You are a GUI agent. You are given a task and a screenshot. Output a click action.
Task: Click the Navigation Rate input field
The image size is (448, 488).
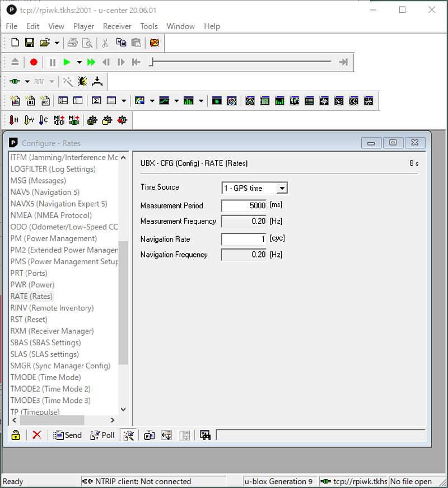(244, 239)
